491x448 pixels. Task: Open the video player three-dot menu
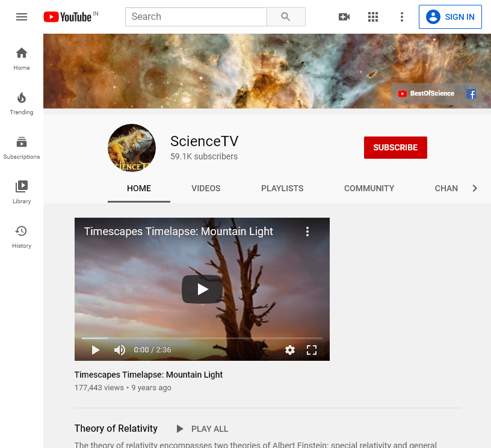pyautogui.click(x=307, y=232)
